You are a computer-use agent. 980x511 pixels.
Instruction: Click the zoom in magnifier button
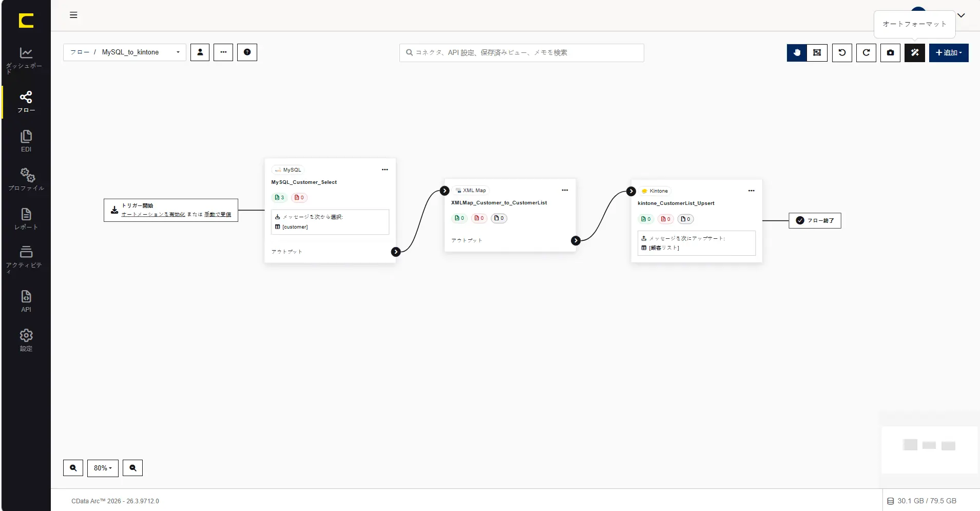(73, 468)
